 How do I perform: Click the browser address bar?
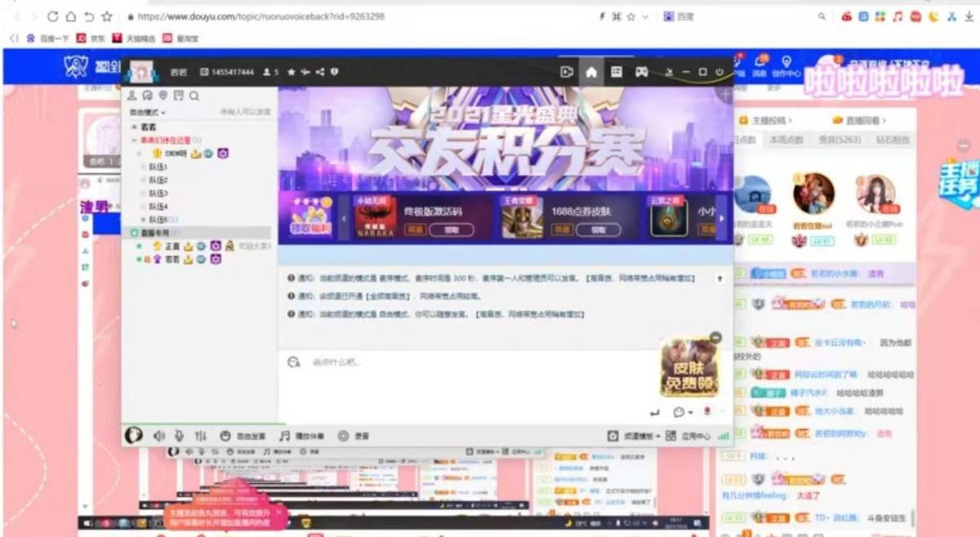359,16
